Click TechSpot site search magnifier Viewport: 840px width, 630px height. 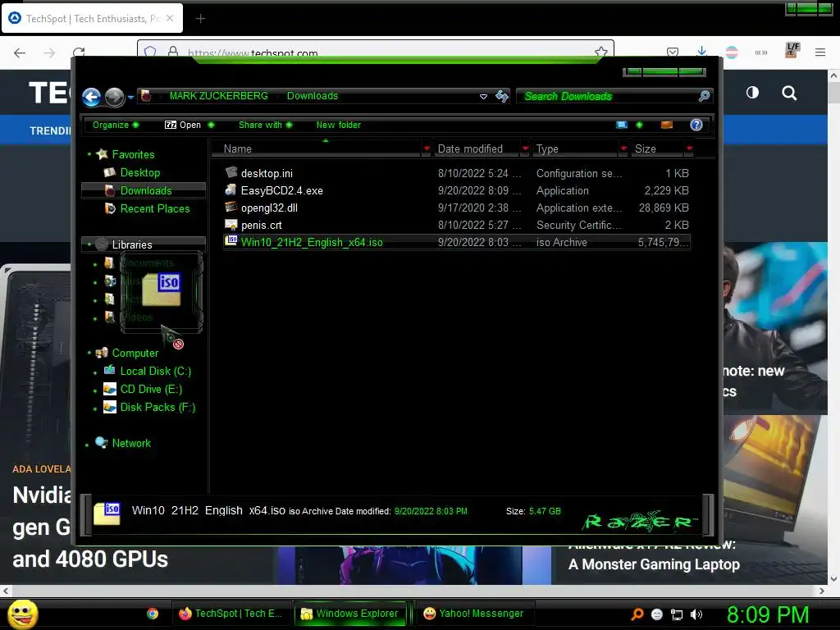789,94
